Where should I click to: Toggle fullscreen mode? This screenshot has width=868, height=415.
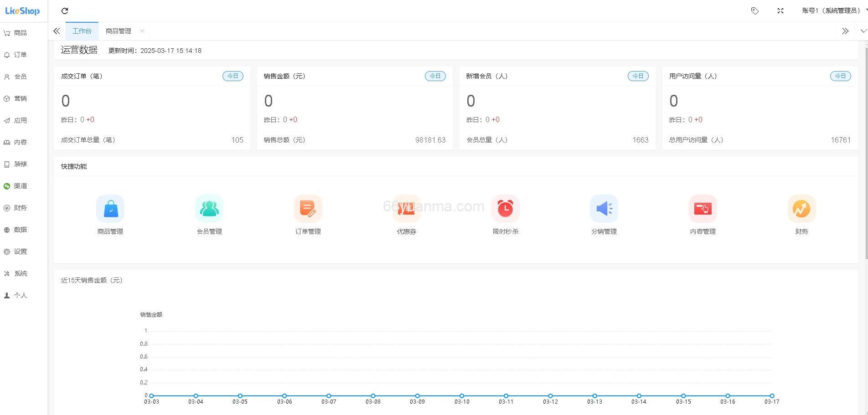(780, 10)
